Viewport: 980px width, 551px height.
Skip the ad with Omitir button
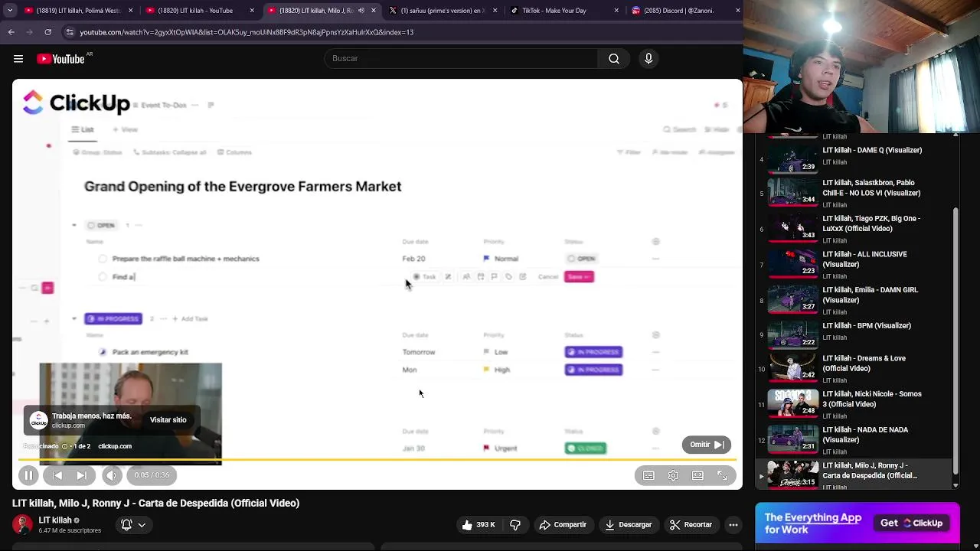coord(706,445)
